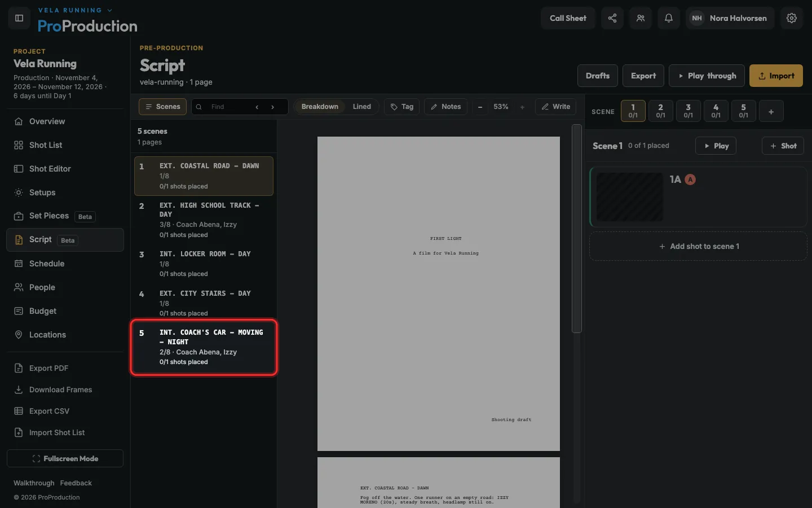Viewport: 812px width, 508px height.
Task: Add a new scene with plus button
Action: [771, 111]
